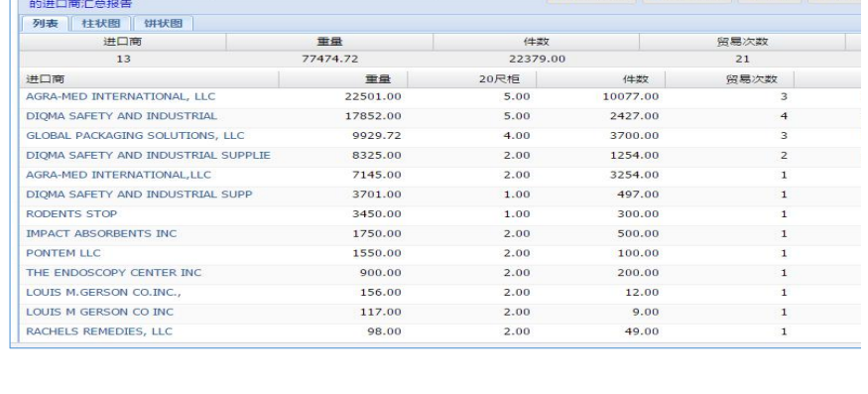The image size is (868, 394).
Task: Select piece count 49.00
Action: pos(642,331)
